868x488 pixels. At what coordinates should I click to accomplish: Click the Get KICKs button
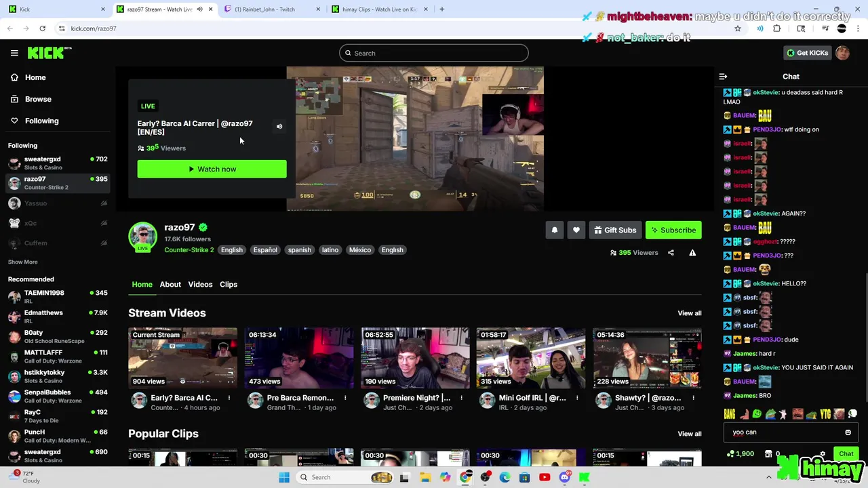(807, 53)
